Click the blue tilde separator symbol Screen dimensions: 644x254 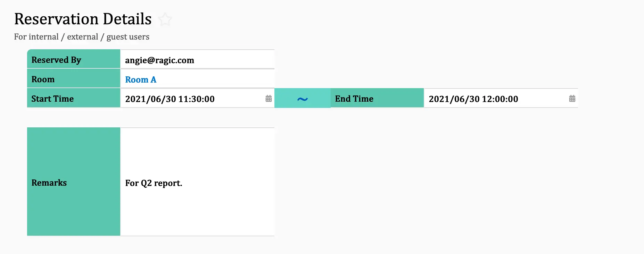coord(303,99)
